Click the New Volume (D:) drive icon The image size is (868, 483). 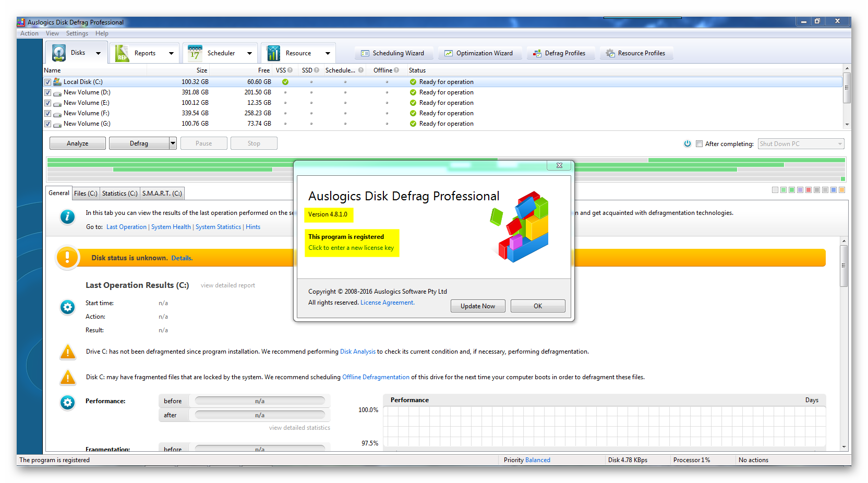click(57, 93)
